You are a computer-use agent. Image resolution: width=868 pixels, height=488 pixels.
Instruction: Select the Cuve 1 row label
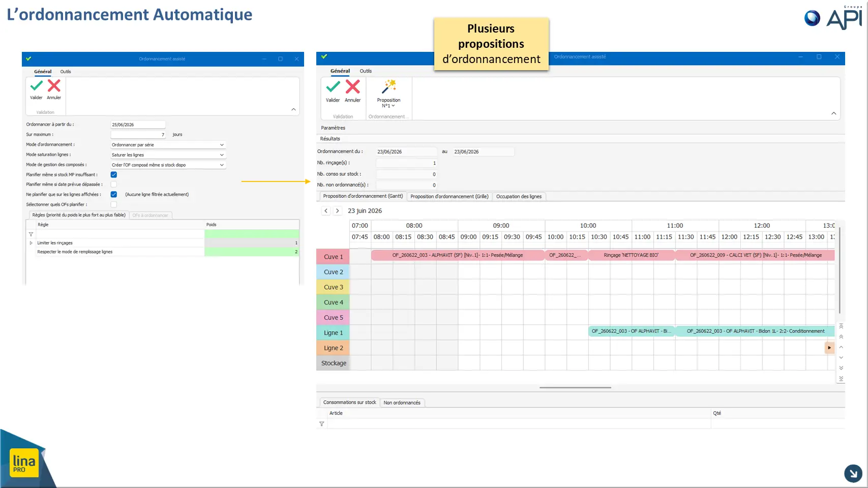(x=333, y=257)
